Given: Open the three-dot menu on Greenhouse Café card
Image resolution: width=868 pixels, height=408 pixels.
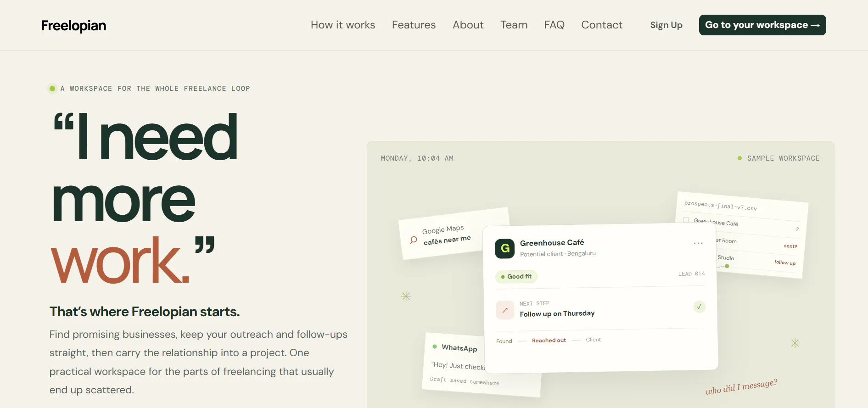Looking at the screenshot, I should [x=698, y=243].
